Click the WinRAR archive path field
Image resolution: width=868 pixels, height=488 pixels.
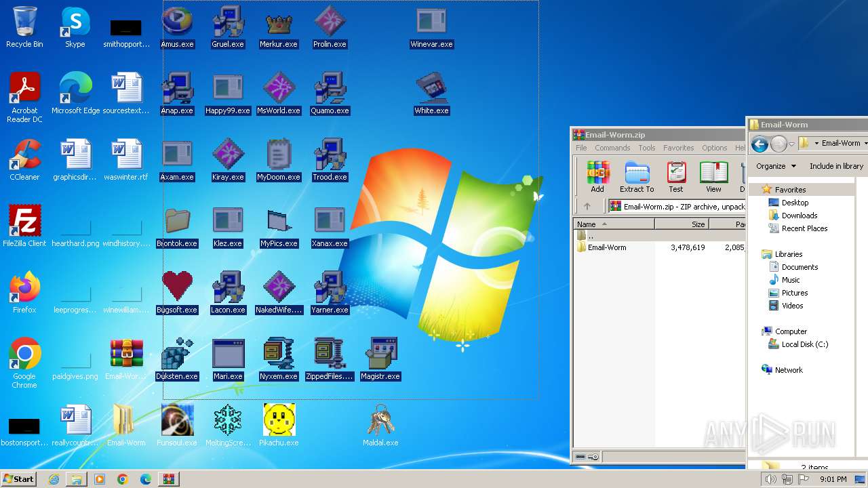coord(677,207)
